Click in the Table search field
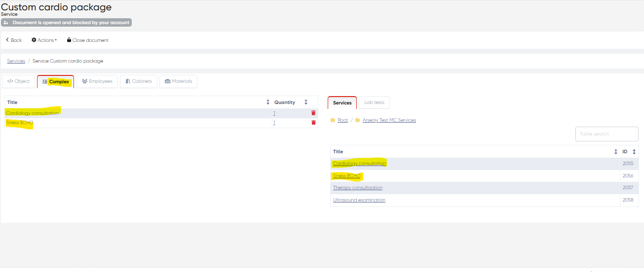Screen dimensions: 644x272 tap(606, 134)
